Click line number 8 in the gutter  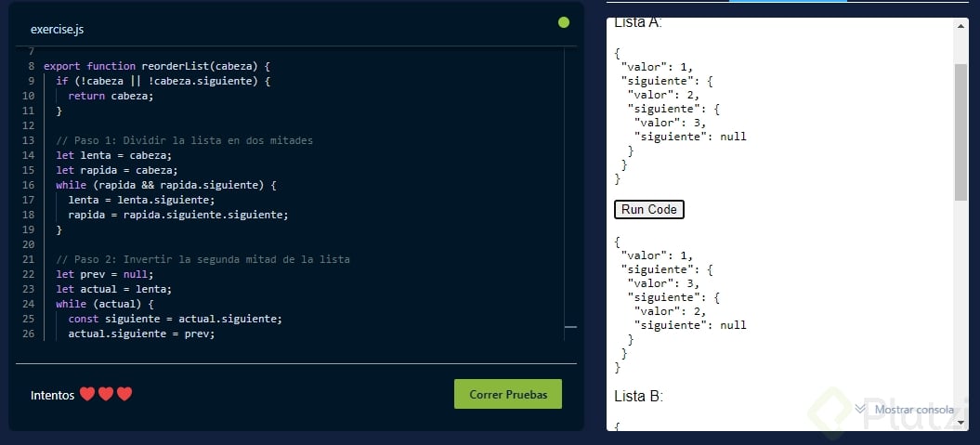click(x=32, y=66)
